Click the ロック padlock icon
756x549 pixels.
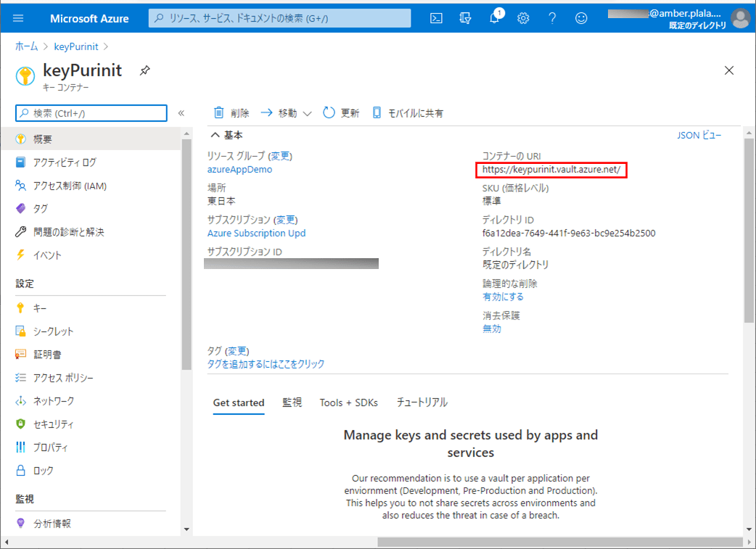coord(20,471)
